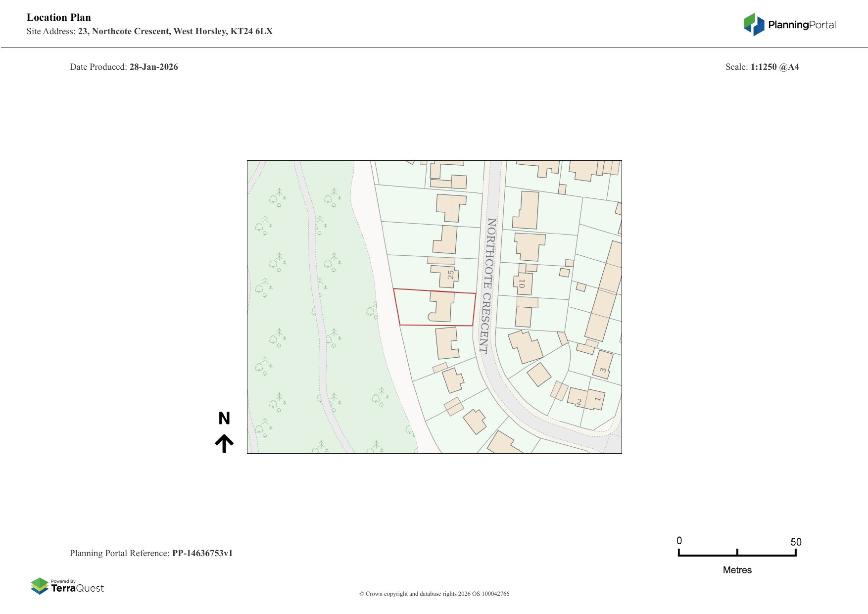Click the Crown copyright notice
The width and height of the screenshot is (868, 614).
[x=434, y=594]
